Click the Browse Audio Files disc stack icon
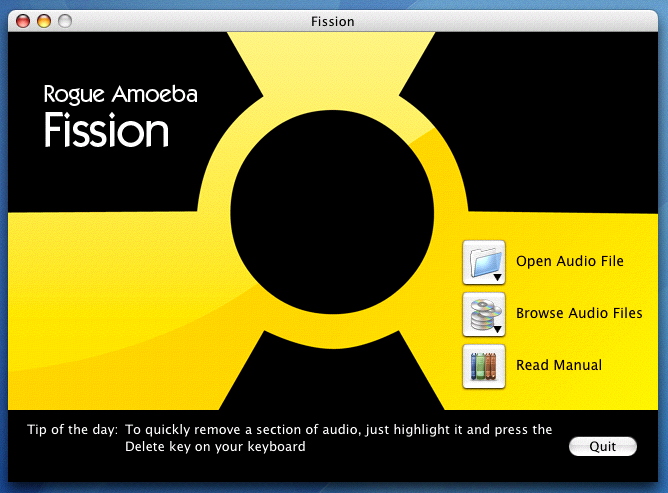This screenshot has width=668, height=493. point(484,314)
